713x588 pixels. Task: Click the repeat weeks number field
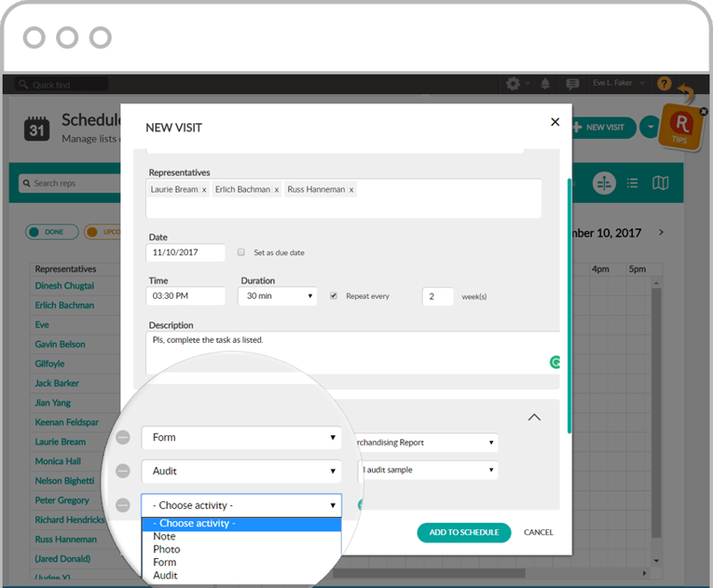pyautogui.click(x=438, y=296)
